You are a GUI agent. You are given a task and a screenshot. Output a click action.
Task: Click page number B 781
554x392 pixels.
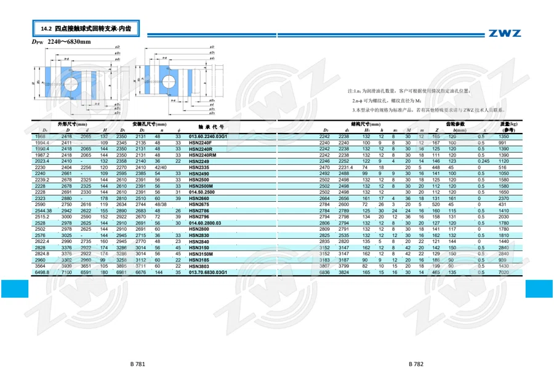pos(138,364)
